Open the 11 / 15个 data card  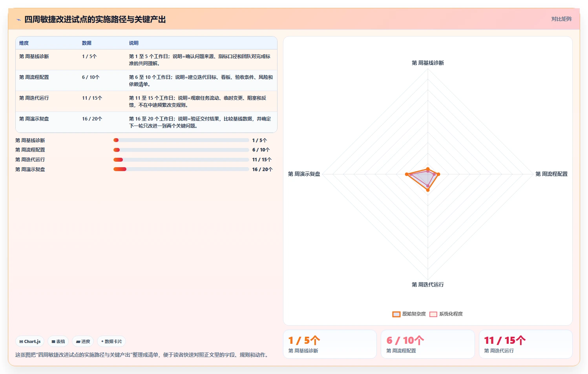coord(526,344)
